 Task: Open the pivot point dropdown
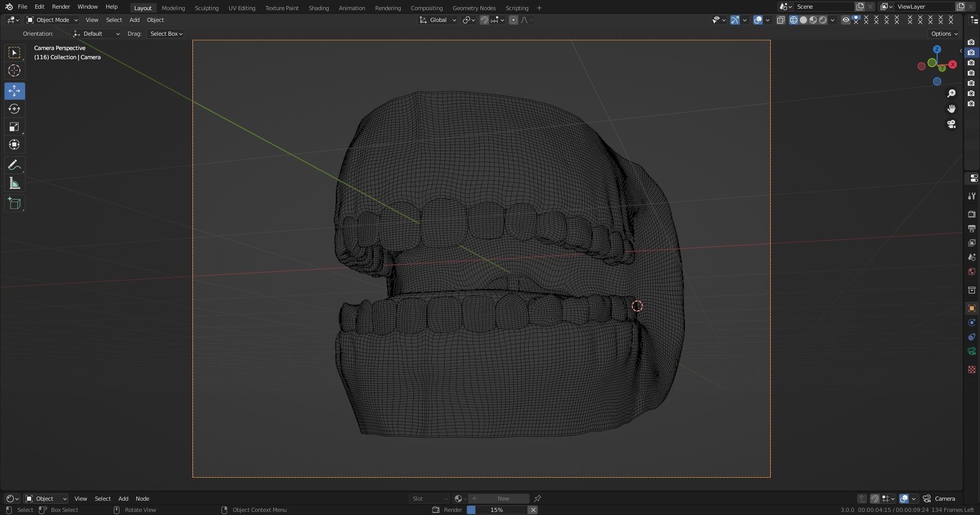click(x=469, y=20)
